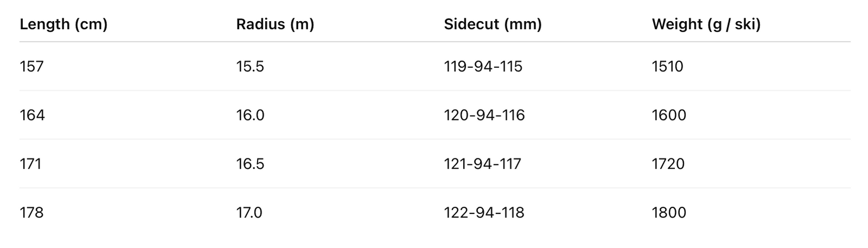Select the 122-94-118 sidecut cell
The width and height of the screenshot is (868, 248).
coord(484,213)
